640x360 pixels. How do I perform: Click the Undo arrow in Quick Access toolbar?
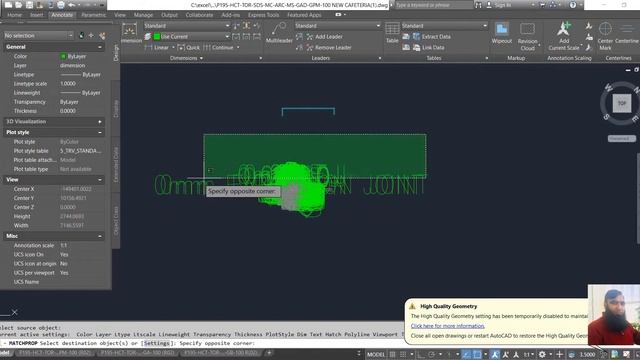pos(72,5)
